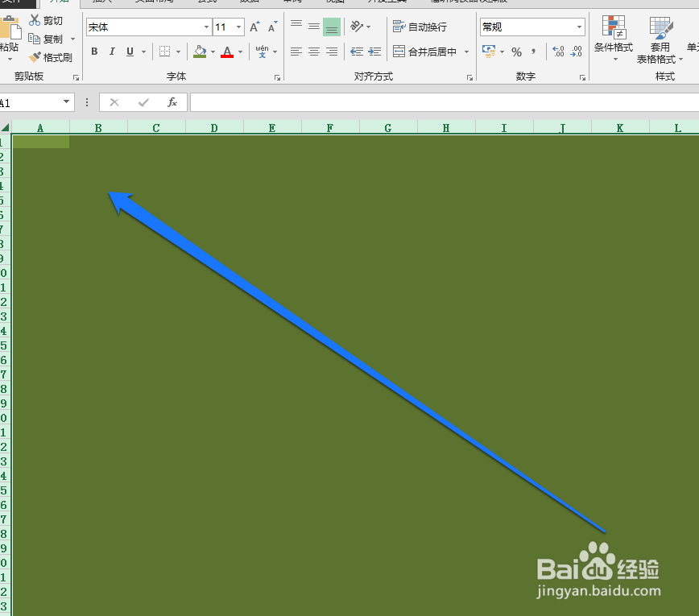Click into the formula bar input
The height and width of the screenshot is (616, 699).
coord(445,102)
